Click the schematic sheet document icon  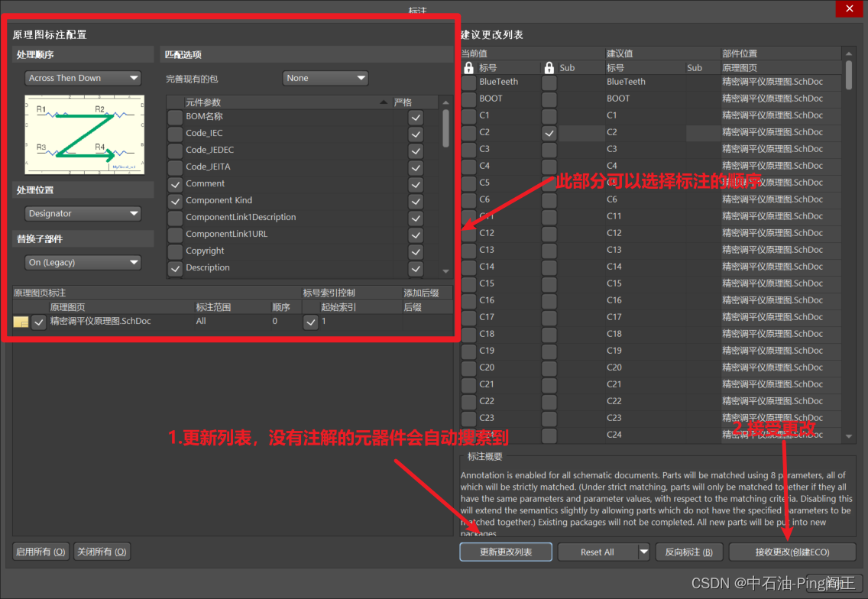[x=21, y=322]
